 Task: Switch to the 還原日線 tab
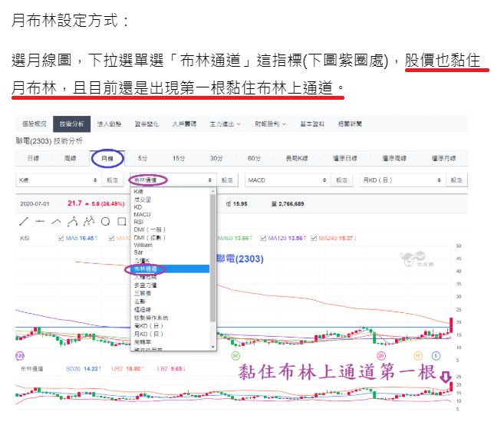(345, 158)
